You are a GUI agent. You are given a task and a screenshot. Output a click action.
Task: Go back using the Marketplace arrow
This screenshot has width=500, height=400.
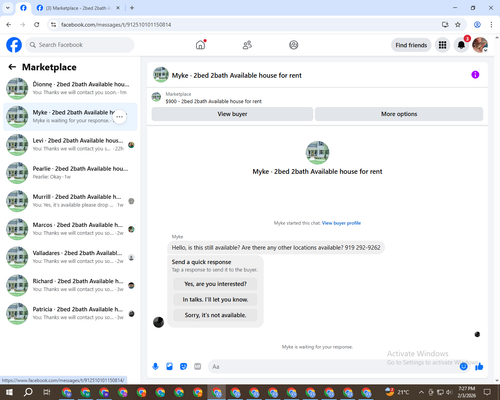pos(12,67)
